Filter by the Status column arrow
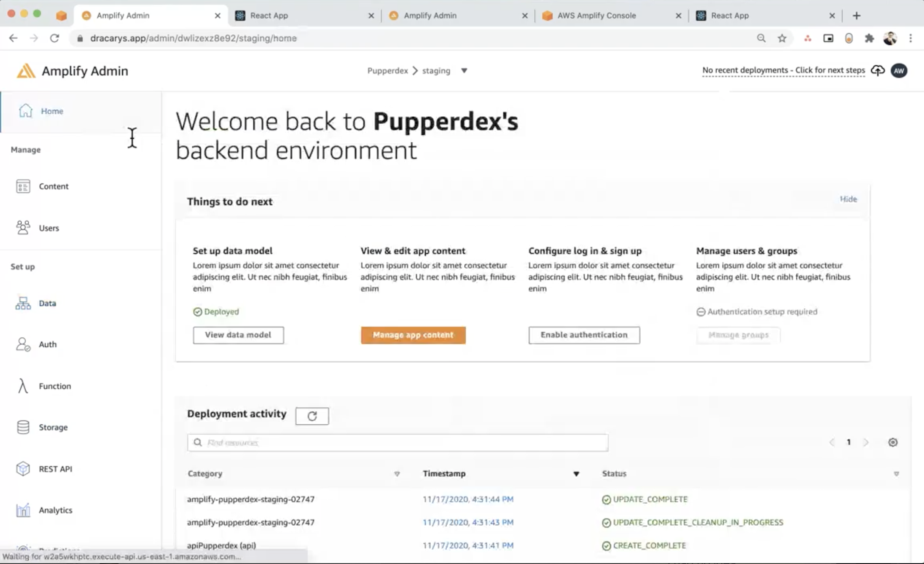This screenshot has height=564, width=924. (896, 474)
